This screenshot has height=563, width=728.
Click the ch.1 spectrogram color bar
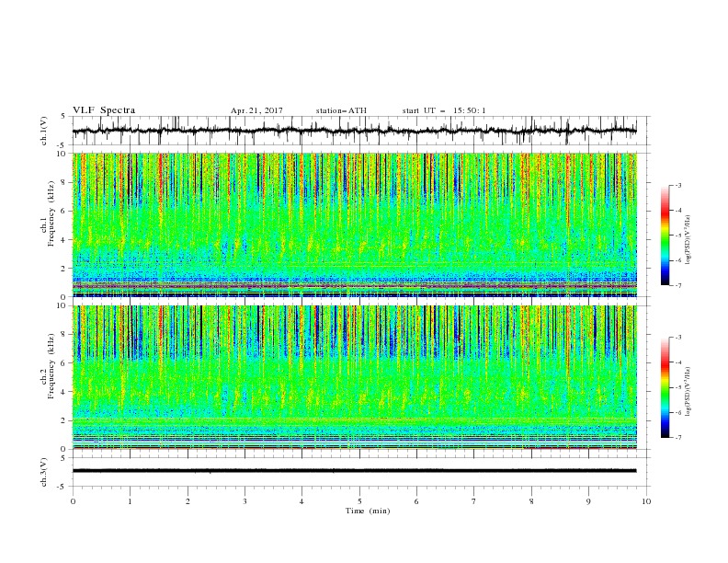665,235
